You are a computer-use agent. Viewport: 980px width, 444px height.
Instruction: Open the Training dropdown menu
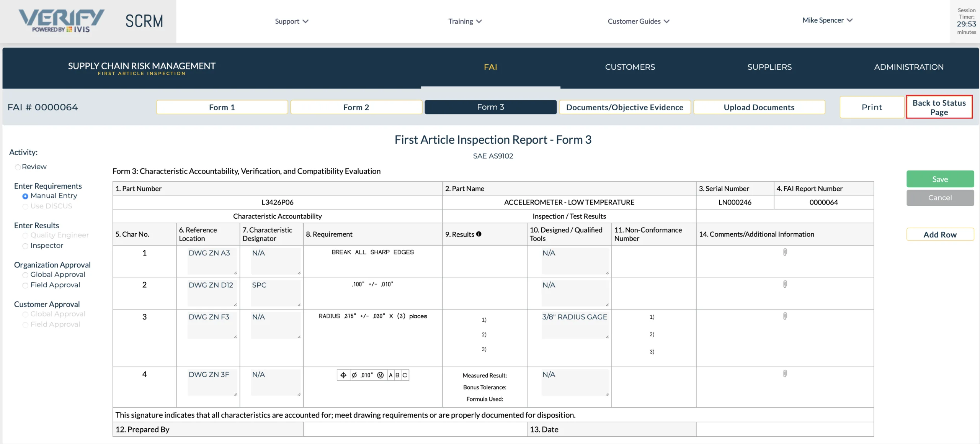point(465,21)
